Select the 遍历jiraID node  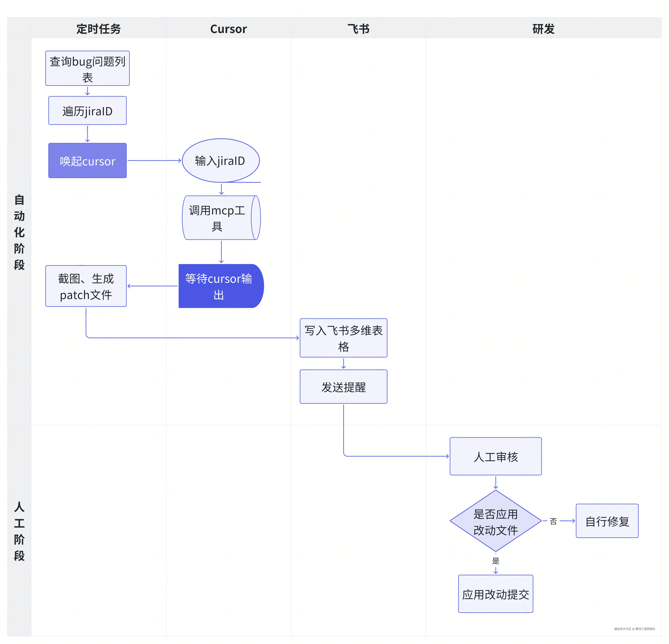click(x=87, y=111)
